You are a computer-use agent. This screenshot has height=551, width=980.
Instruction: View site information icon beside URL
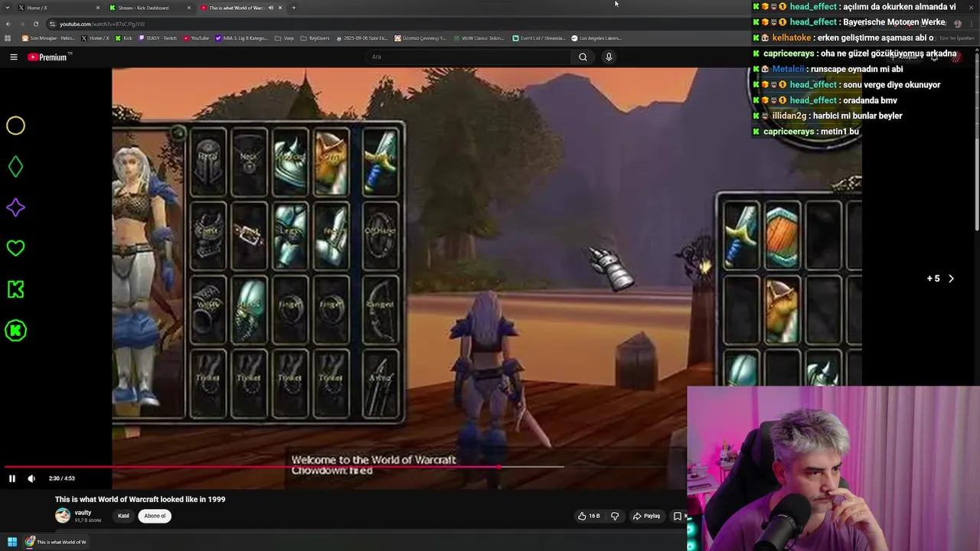click(x=53, y=24)
